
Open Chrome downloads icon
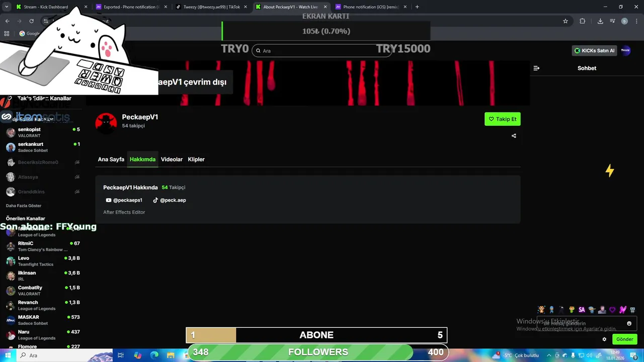pos(600,21)
